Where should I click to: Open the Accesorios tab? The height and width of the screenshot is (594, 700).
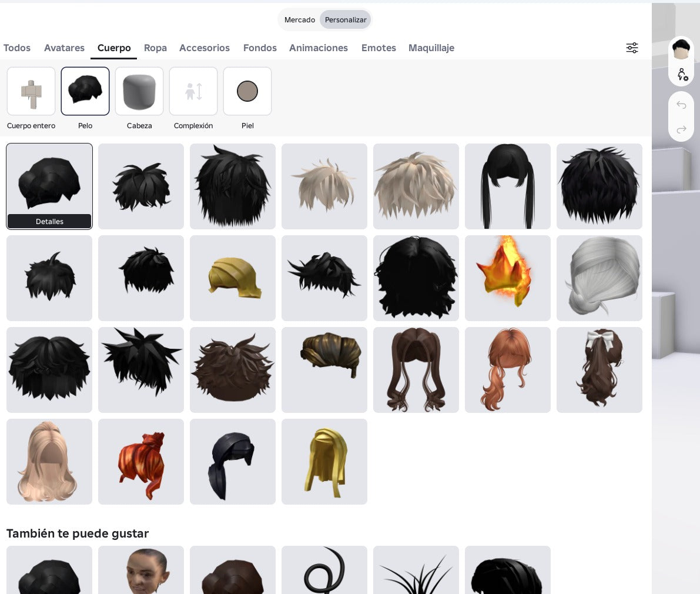point(205,48)
